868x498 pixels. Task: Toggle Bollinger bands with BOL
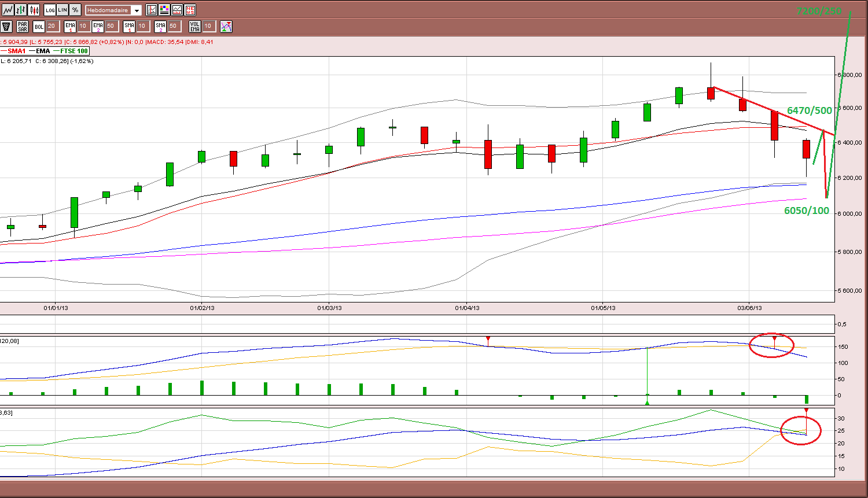tap(39, 27)
